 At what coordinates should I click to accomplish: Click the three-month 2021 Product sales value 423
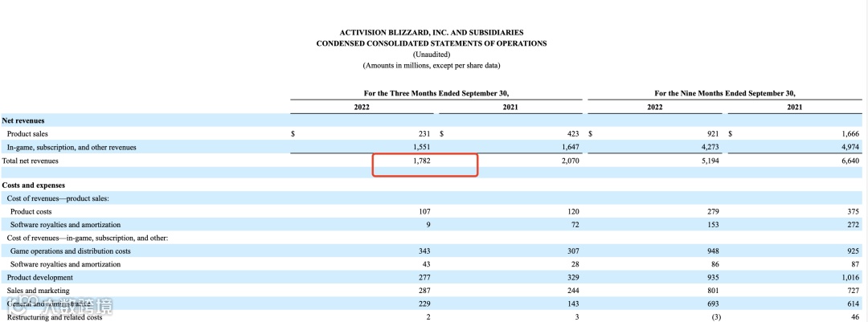pos(573,134)
